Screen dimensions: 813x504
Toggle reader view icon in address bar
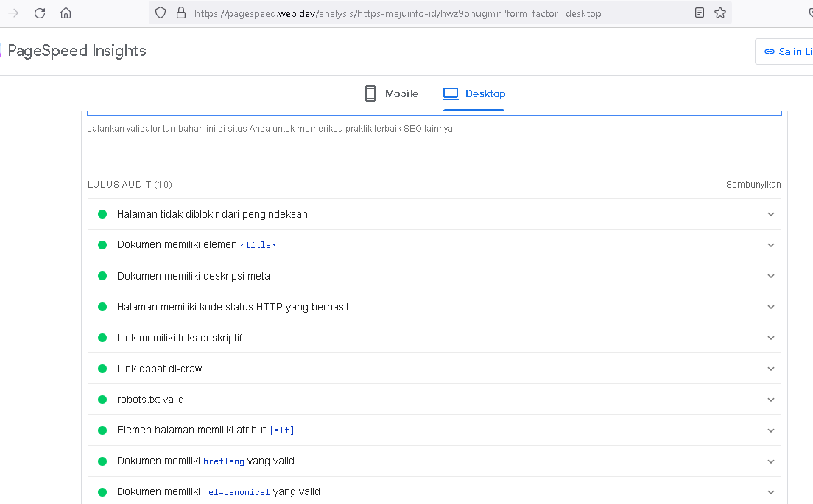(x=700, y=13)
